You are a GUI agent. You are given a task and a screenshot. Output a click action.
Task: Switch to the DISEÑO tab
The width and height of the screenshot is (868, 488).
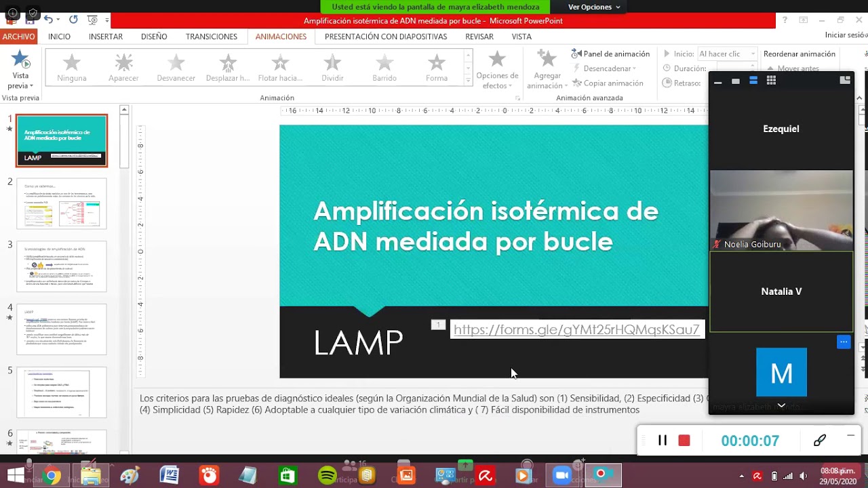154,37
